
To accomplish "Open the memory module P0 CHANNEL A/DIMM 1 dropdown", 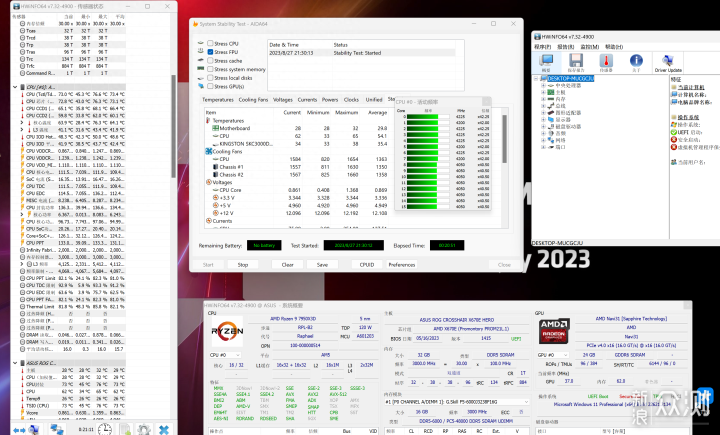I will pyautogui.click(x=457, y=402).
